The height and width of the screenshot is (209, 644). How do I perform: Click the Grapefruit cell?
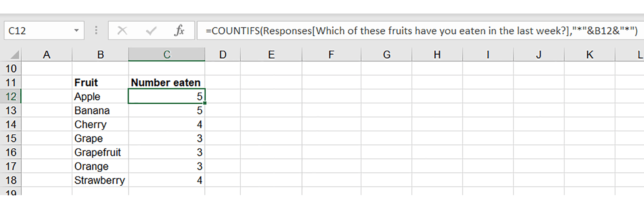(100, 152)
